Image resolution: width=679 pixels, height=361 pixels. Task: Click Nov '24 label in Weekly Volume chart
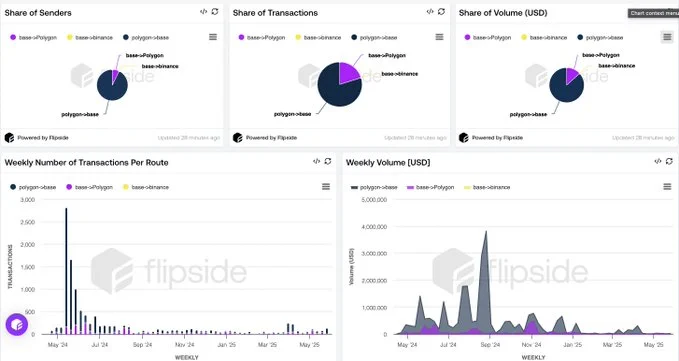pos(531,345)
